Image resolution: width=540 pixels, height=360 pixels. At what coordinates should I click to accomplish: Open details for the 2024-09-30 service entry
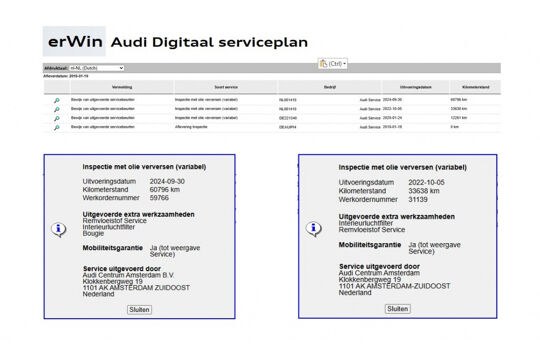tap(56, 100)
